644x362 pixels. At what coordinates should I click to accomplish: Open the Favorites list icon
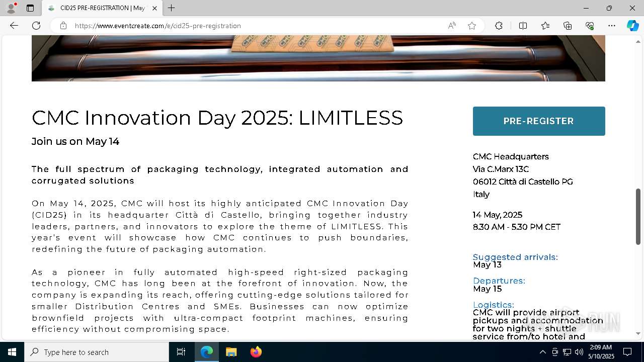point(545,26)
